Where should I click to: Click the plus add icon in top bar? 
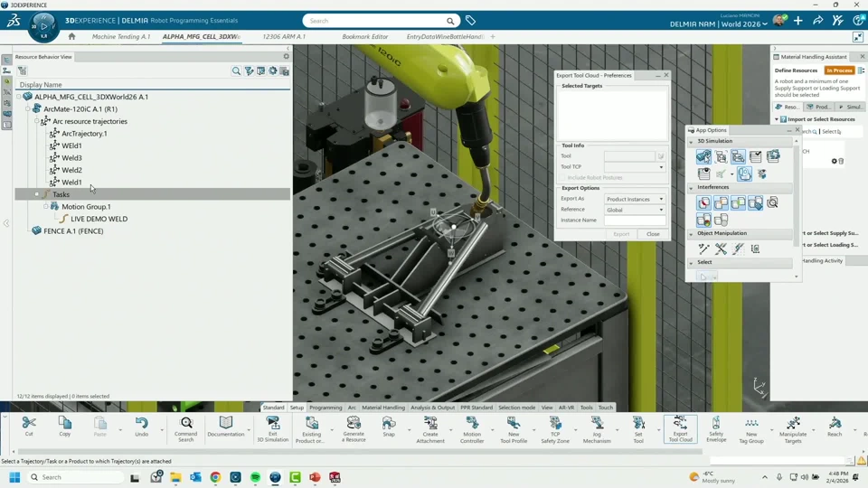click(x=797, y=21)
